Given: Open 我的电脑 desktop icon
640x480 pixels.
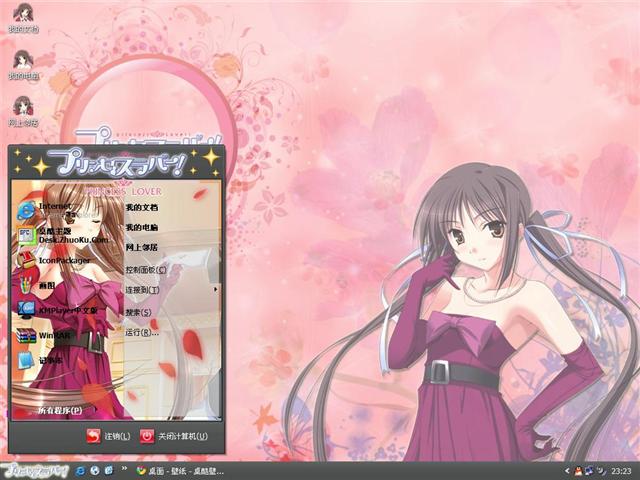Looking at the screenshot, I should [x=23, y=64].
